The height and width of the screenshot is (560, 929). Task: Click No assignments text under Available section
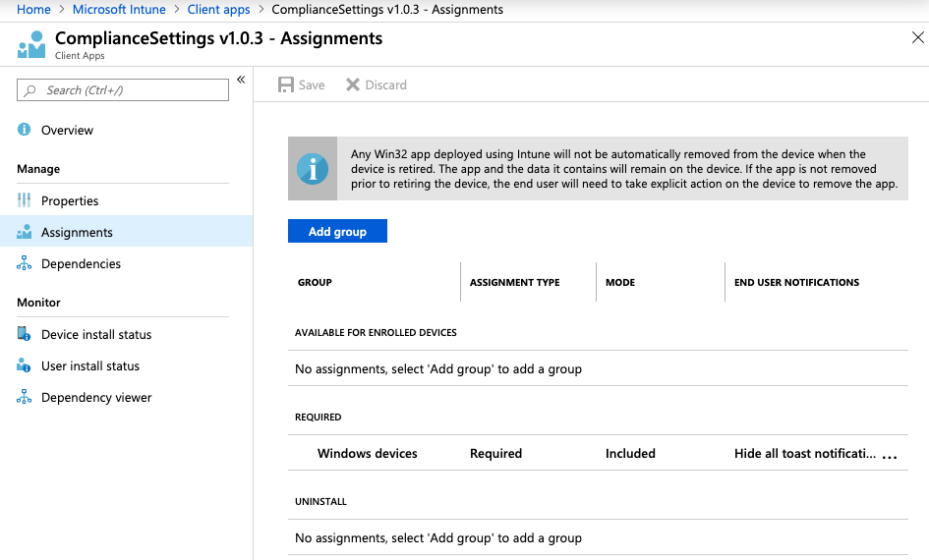click(x=438, y=368)
